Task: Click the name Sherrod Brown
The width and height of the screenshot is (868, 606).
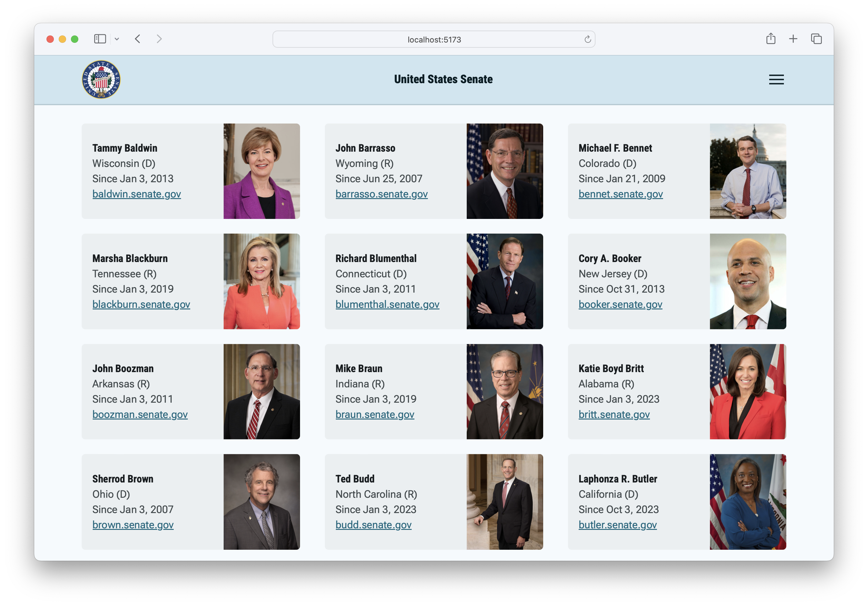Action: tap(123, 479)
